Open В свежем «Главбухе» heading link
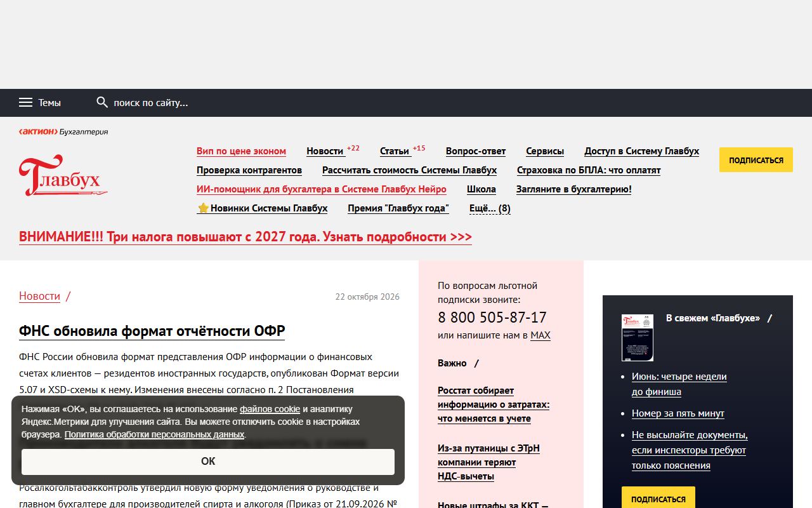 [x=713, y=318]
